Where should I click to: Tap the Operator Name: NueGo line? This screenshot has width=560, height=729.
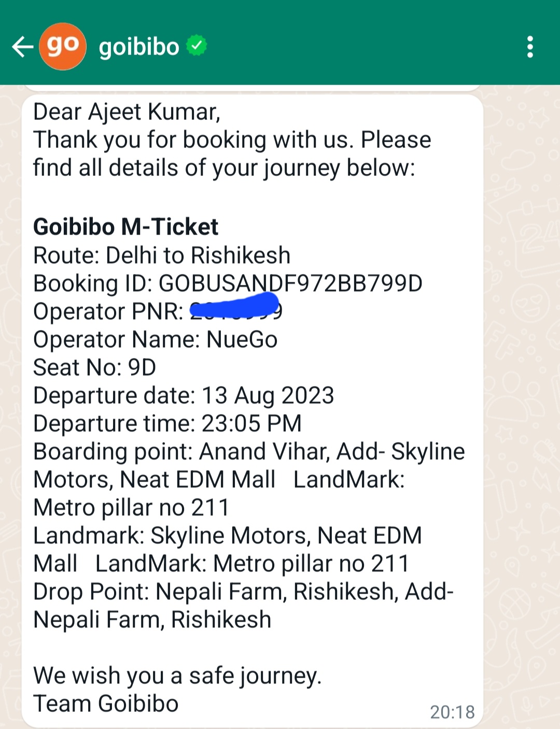[156, 340]
